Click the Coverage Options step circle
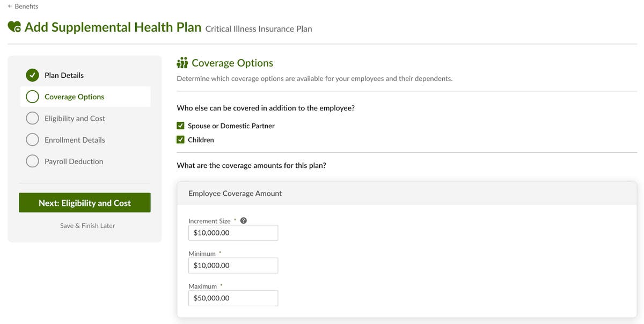This screenshot has height=324, width=644. tap(32, 97)
